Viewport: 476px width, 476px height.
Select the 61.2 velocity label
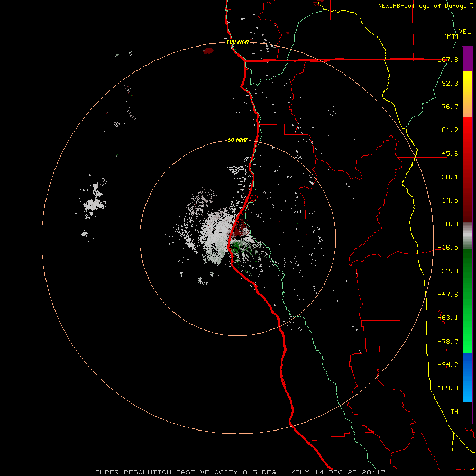[450, 130]
